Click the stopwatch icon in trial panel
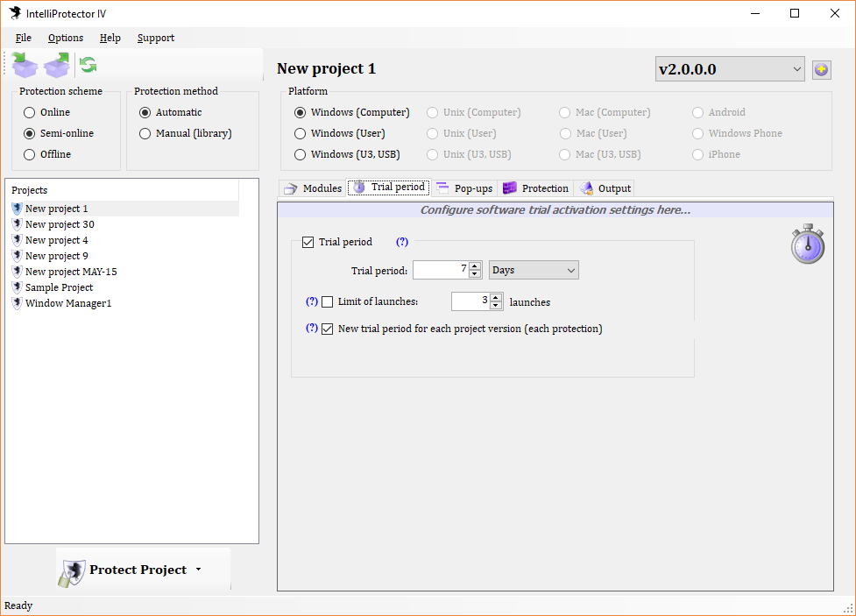This screenshot has width=856, height=616. [x=808, y=244]
